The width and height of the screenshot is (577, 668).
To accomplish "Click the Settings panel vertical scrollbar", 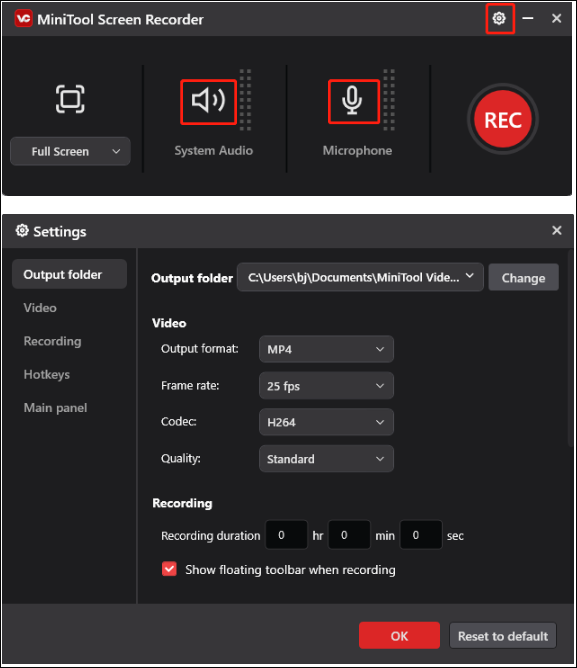I will (x=571, y=348).
